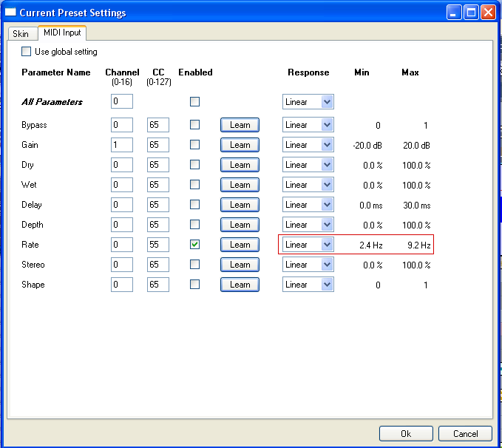This screenshot has height=448, width=502.
Task: Enable the Gain parameter checkbox
Action: pyautogui.click(x=194, y=144)
